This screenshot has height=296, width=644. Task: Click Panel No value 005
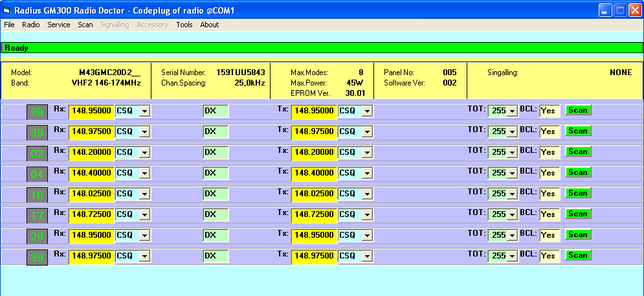coord(450,73)
